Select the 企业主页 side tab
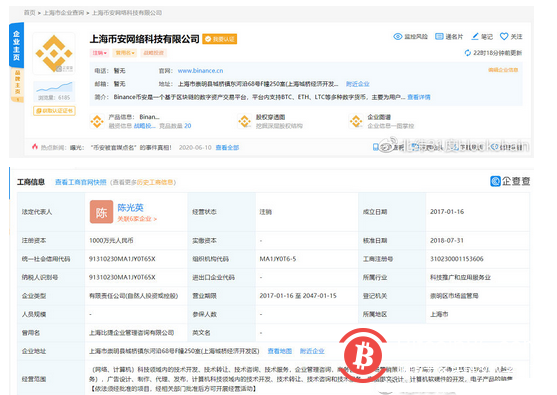This screenshot has width=557, height=395. 16,45
